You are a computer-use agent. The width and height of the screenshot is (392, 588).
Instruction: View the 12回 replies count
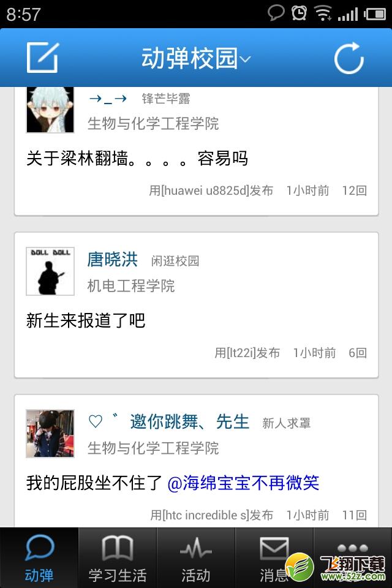point(354,190)
